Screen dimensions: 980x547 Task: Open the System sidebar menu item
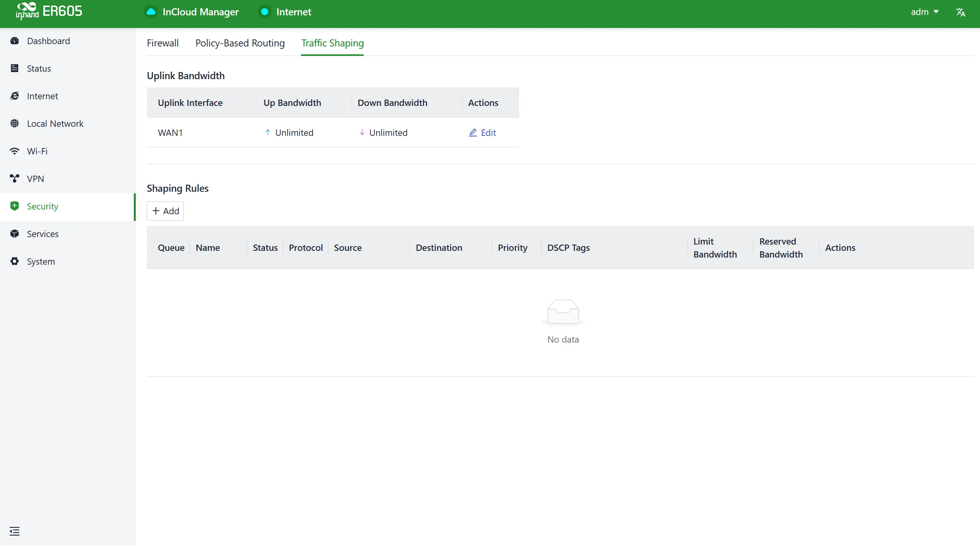pyautogui.click(x=68, y=261)
